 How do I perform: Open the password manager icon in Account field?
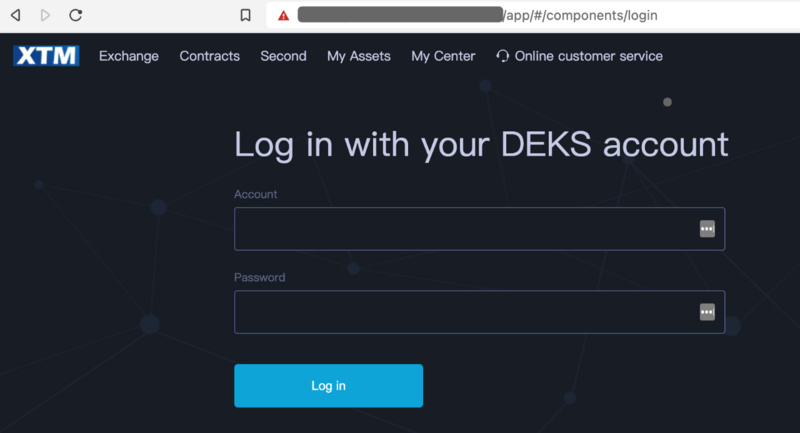[707, 229]
